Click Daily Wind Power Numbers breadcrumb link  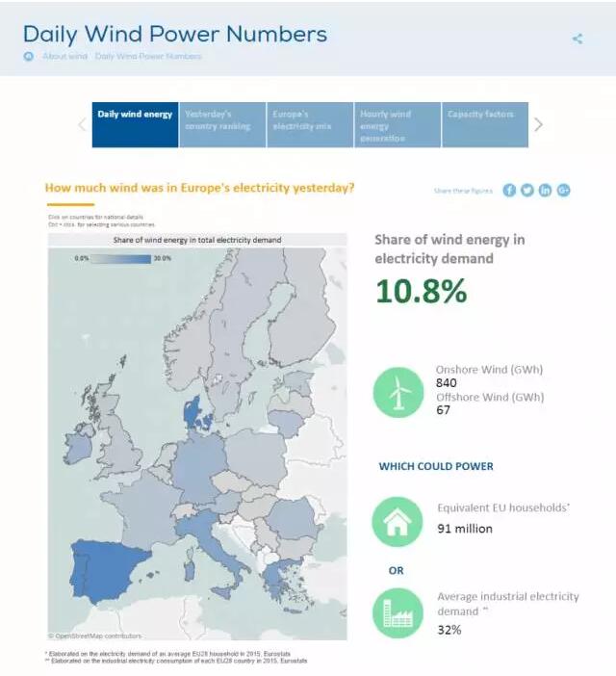(x=148, y=57)
